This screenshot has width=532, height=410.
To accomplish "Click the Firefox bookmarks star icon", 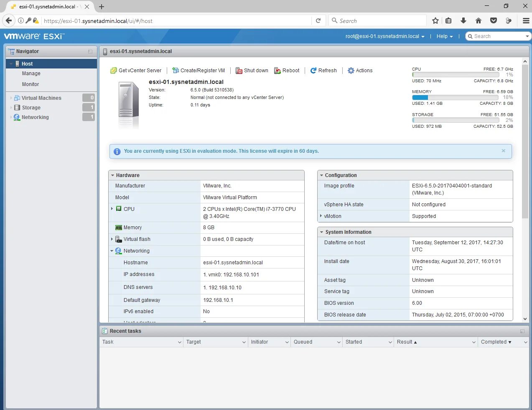I will point(435,20).
